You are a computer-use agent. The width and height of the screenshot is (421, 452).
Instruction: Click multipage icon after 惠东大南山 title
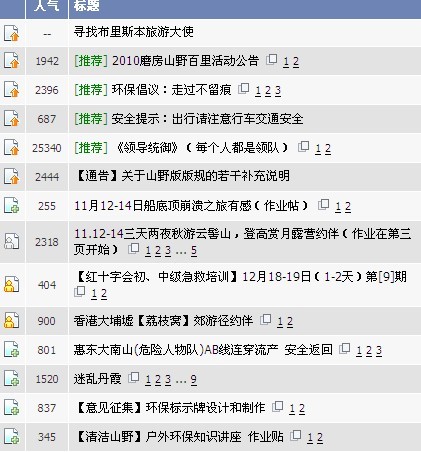click(x=344, y=349)
